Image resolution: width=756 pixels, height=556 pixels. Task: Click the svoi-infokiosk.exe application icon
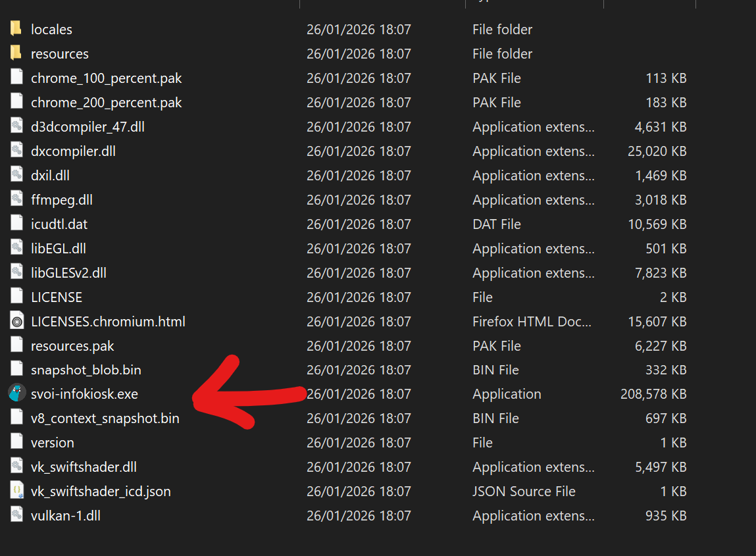click(16, 394)
